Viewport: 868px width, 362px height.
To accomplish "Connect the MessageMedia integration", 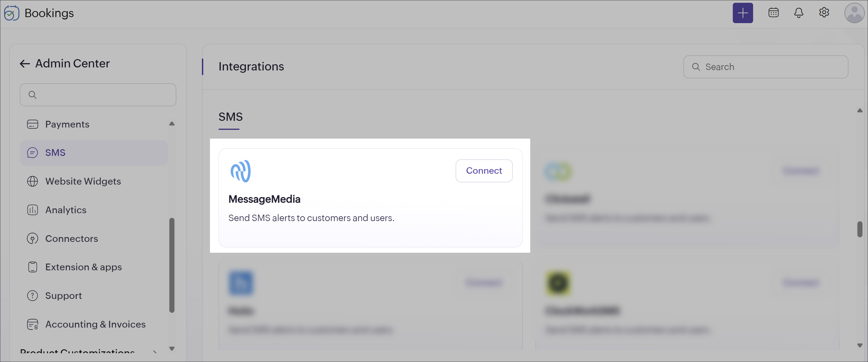I will click(x=484, y=170).
